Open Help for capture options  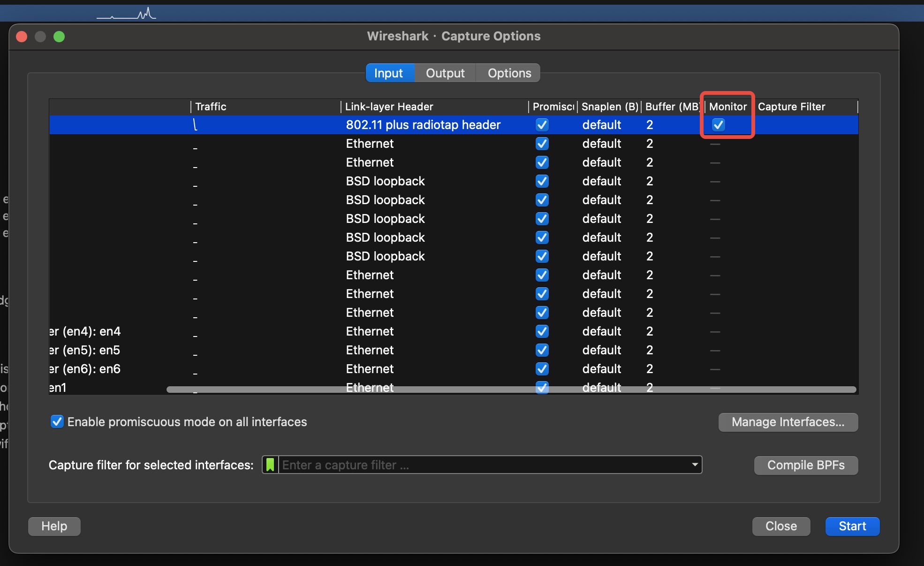pos(54,526)
